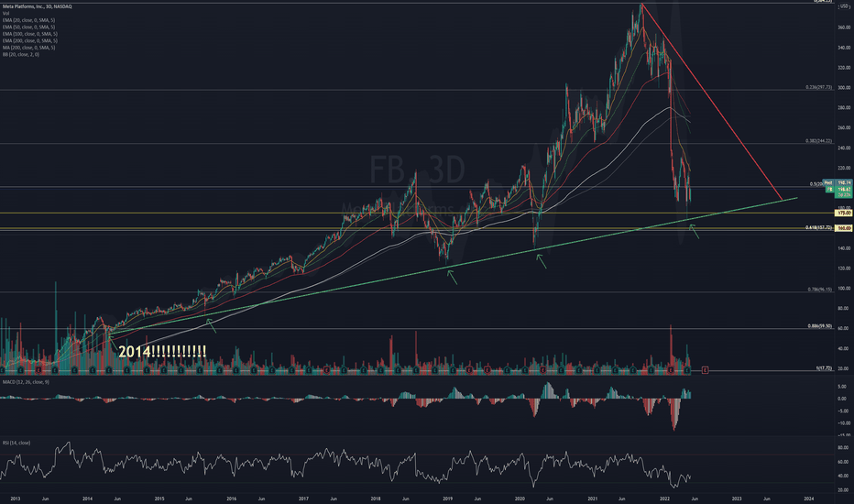Click 2018 on the time axis
Screen dimensions: 854x504
tap(376, 499)
